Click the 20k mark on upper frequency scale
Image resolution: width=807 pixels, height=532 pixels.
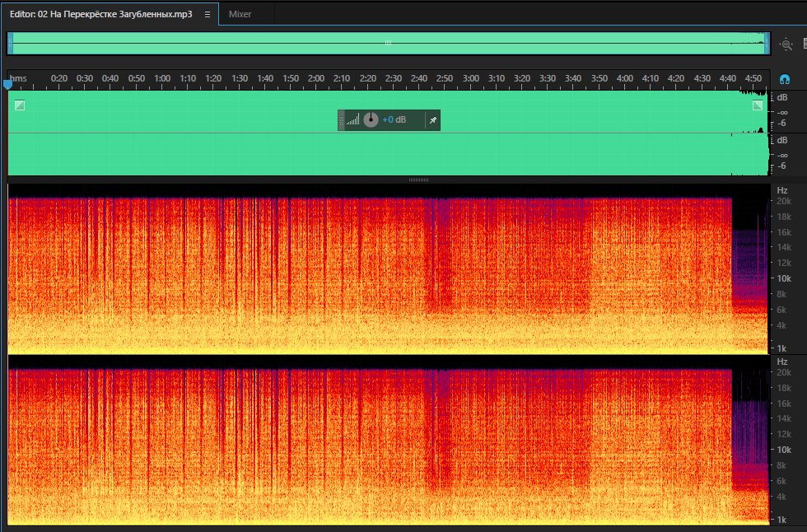(784, 201)
